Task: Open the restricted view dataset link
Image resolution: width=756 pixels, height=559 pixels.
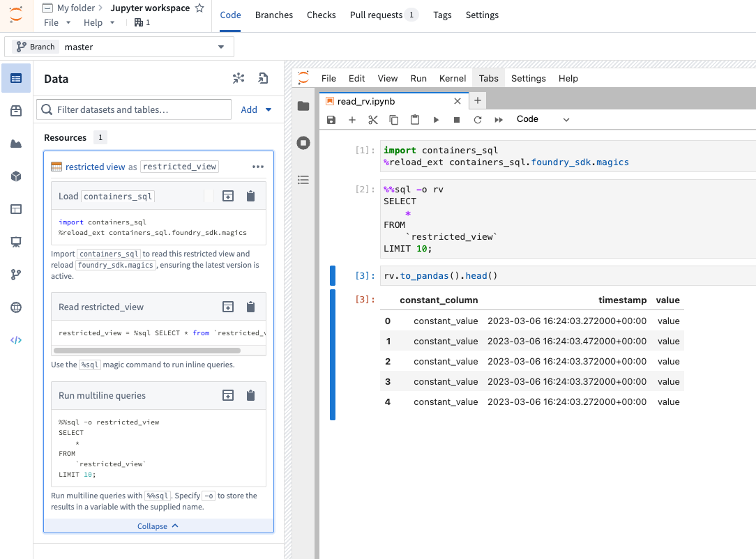Action: click(x=96, y=167)
